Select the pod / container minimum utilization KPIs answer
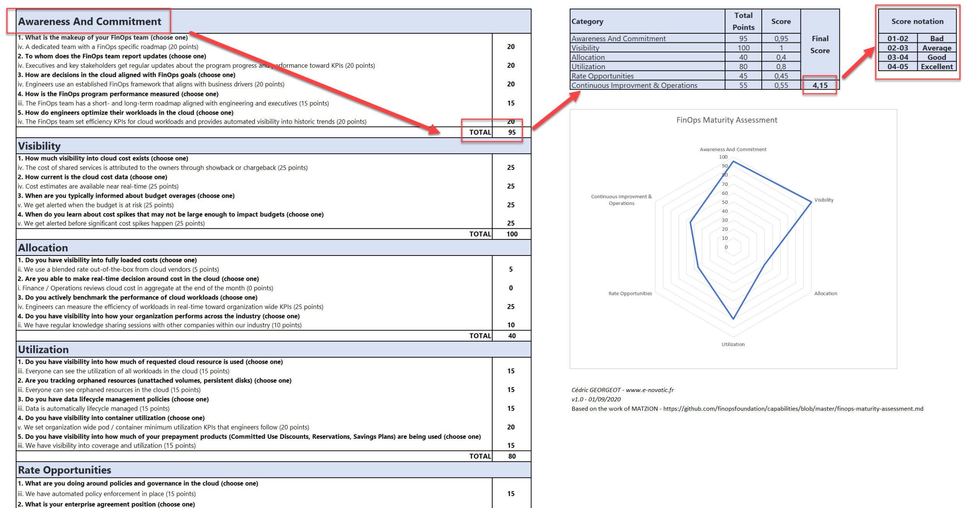980x508 pixels. tap(163, 427)
